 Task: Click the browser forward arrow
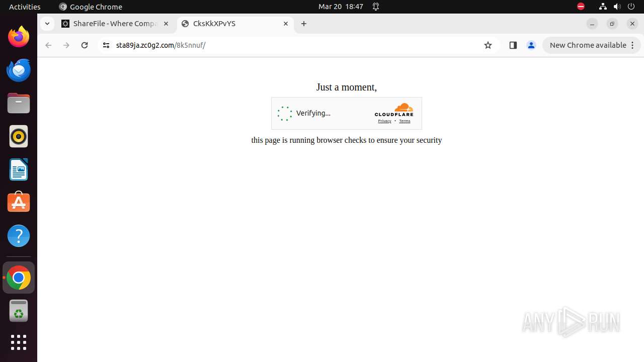(x=66, y=45)
